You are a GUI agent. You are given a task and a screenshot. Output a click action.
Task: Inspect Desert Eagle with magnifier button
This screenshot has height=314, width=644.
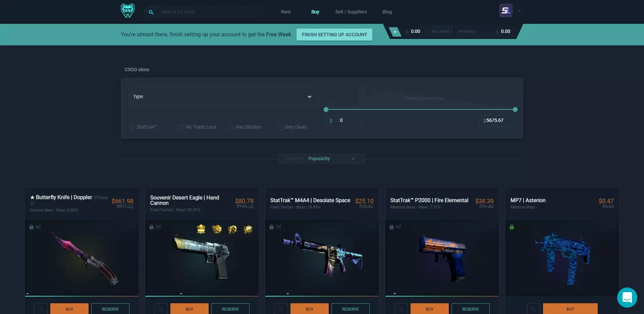coord(161,309)
